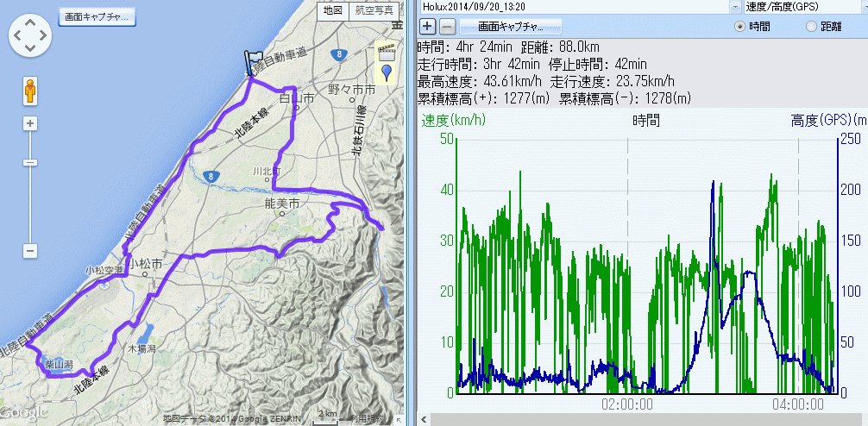Image resolution: width=868 pixels, height=426 pixels.
Task: Click the start flag on the route
Action: pyautogui.click(x=254, y=63)
